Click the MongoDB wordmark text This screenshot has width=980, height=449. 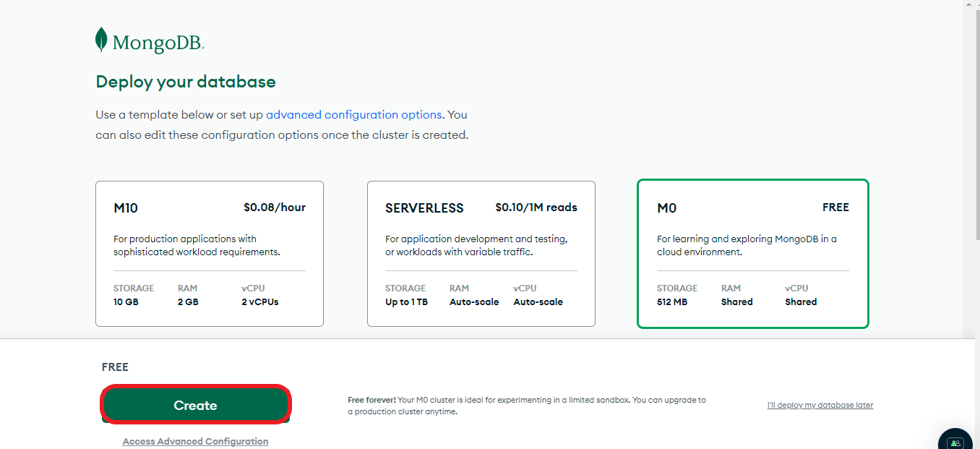[x=158, y=43]
